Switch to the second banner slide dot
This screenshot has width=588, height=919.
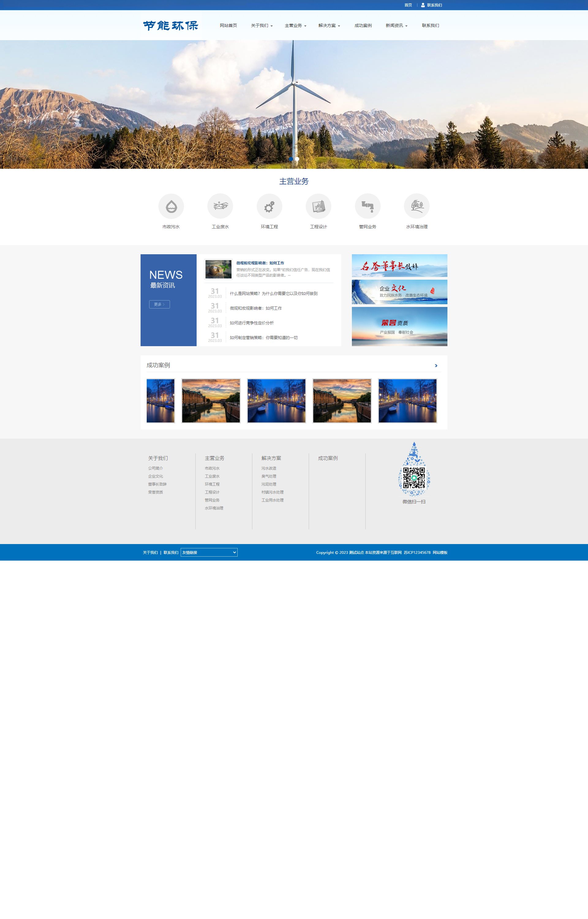(297, 159)
